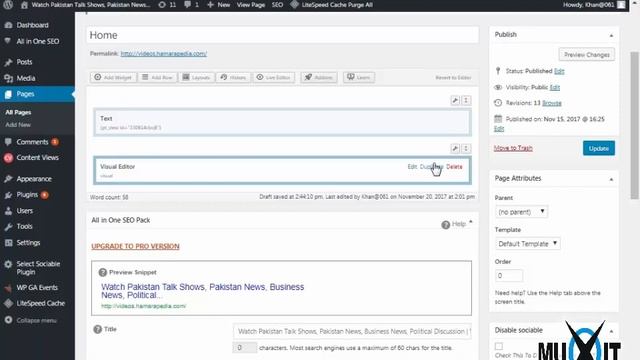Open the comments bubble in admin bar
The width and height of the screenshot is (640, 360).
[x=191, y=5]
